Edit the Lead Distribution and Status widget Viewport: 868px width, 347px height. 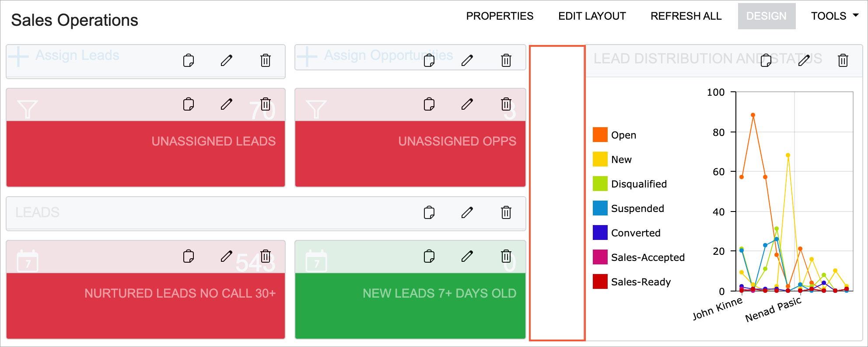804,60
